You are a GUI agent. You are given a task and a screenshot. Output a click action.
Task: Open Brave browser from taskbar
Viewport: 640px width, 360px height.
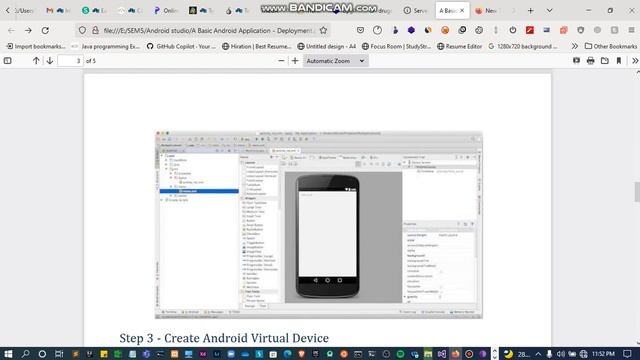(302, 354)
